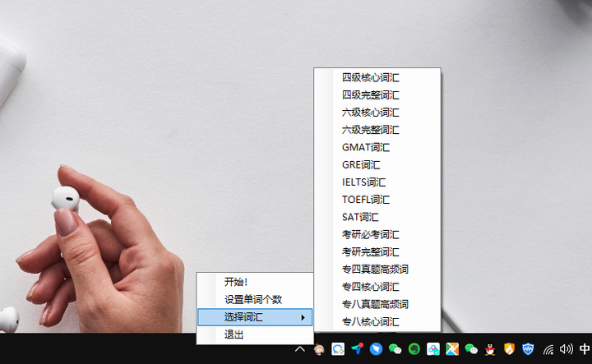The image size is (592, 364).
Task: Open the orange shield security tray icon
Action: tap(509, 349)
